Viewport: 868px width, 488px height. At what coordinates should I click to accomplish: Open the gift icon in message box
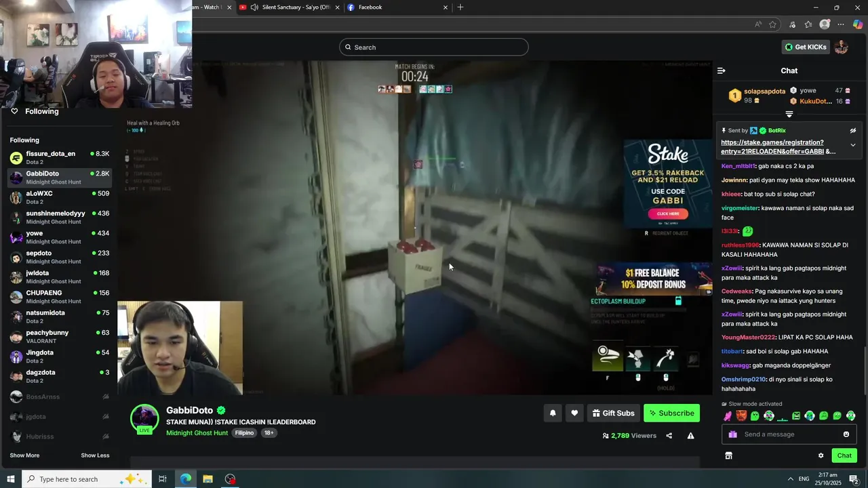[732, 434]
